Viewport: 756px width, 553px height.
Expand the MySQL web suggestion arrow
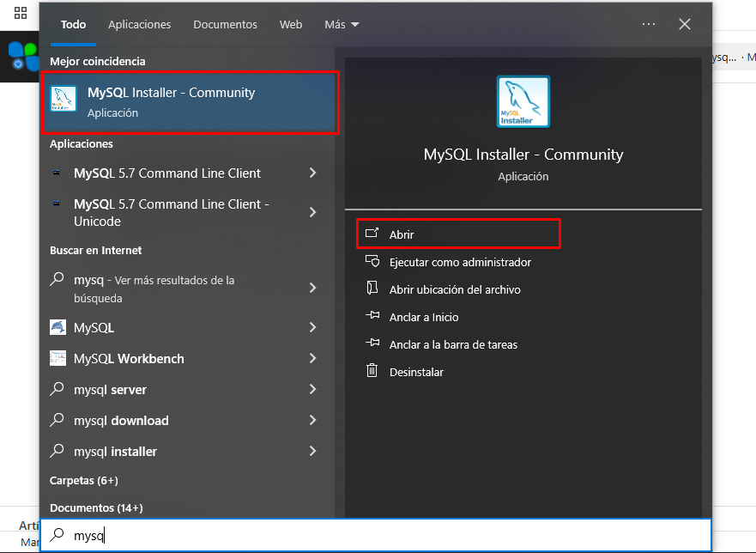[x=313, y=328]
